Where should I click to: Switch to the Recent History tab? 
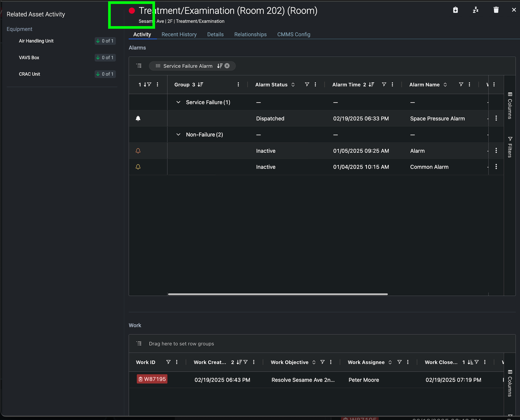[x=179, y=35]
